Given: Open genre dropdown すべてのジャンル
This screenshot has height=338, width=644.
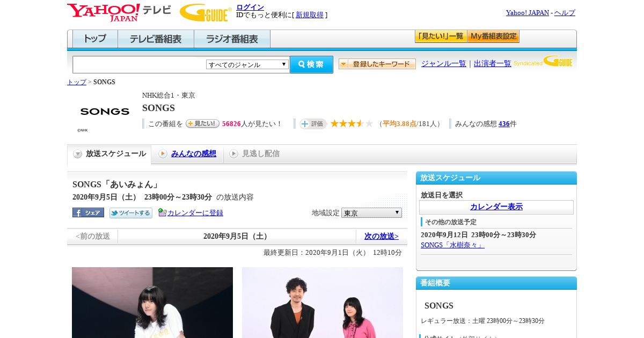Looking at the screenshot, I should (x=247, y=64).
